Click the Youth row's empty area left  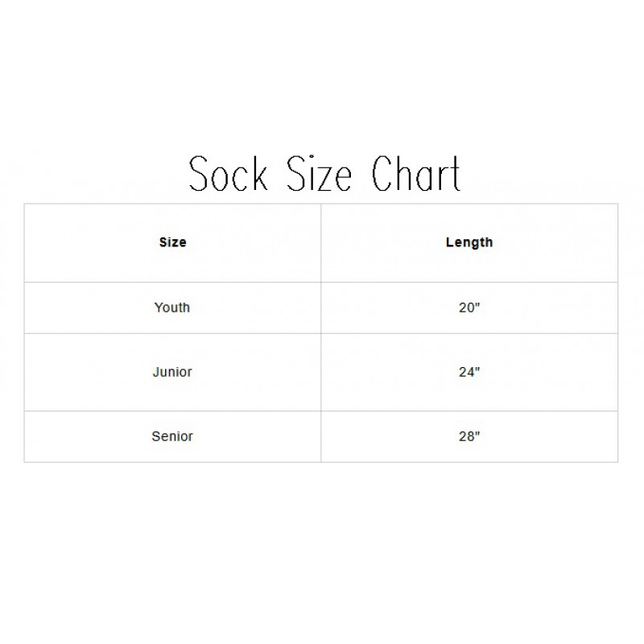[82, 308]
